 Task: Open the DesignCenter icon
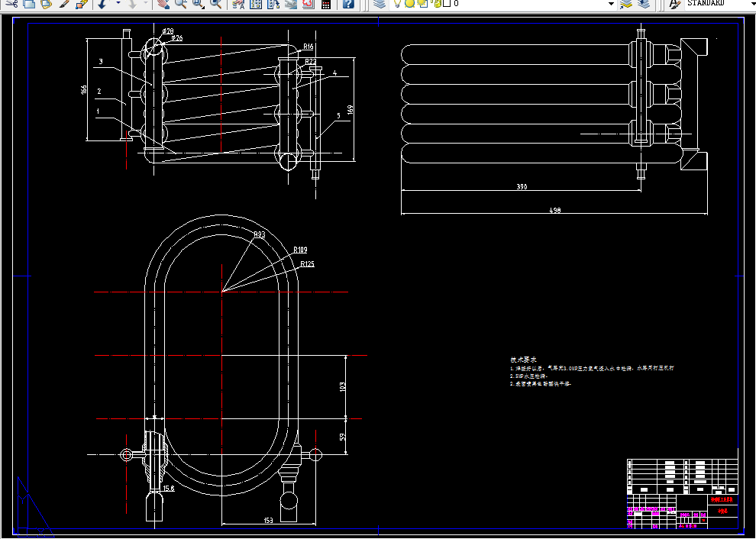256,4
